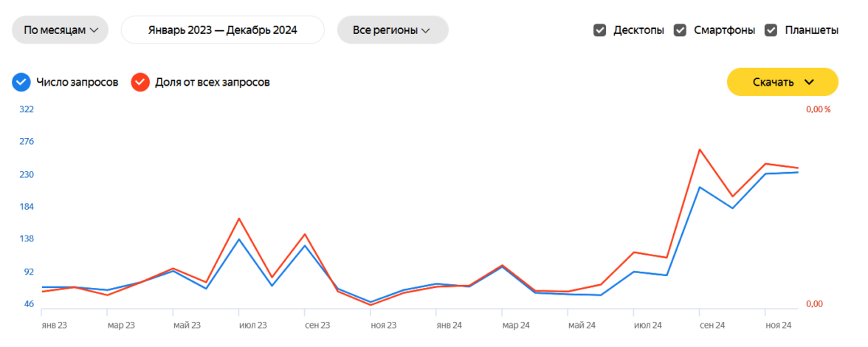Toggle the red Доля от всех запросов series
This screenshot has width=868, height=347.
pyautogui.click(x=140, y=82)
